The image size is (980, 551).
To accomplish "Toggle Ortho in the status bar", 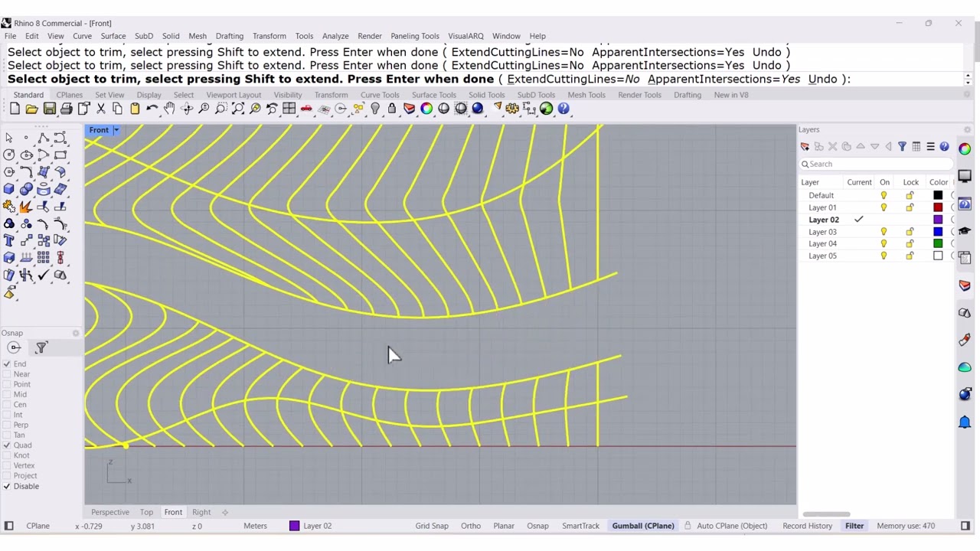I will tap(471, 526).
